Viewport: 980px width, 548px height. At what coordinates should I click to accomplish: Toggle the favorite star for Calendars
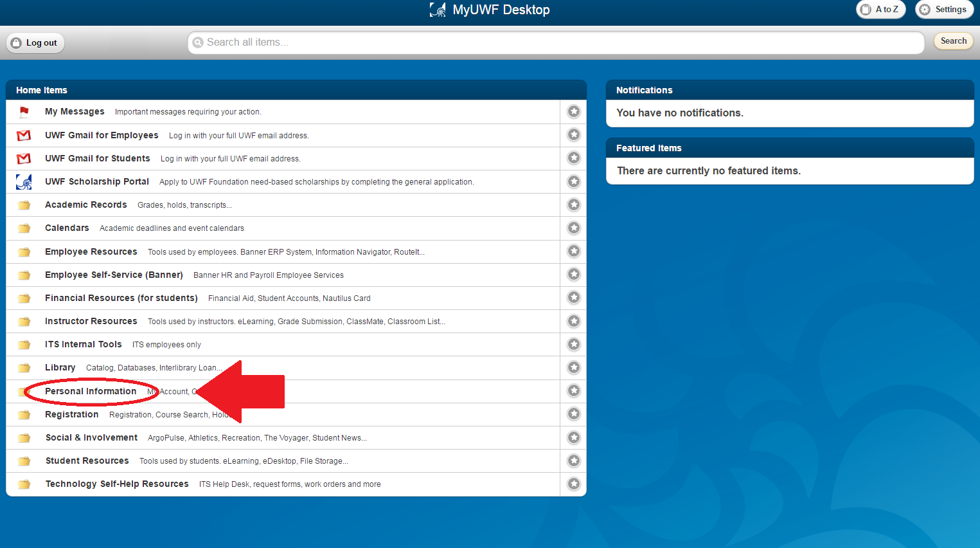coord(574,228)
